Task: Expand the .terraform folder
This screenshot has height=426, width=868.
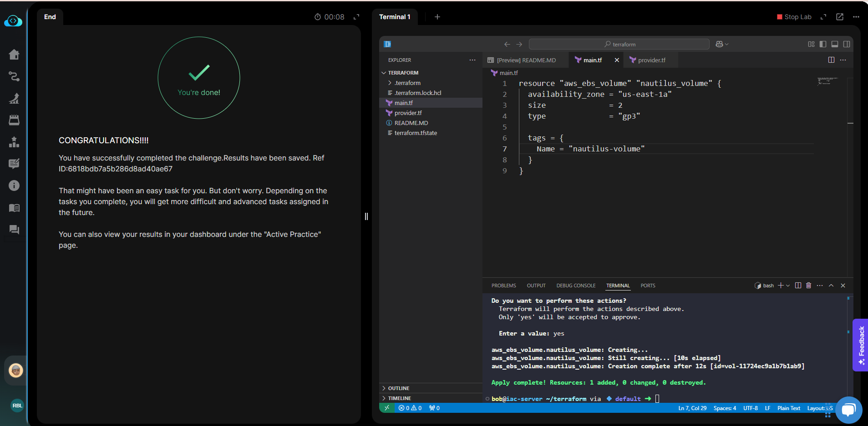Action: click(407, 83)
